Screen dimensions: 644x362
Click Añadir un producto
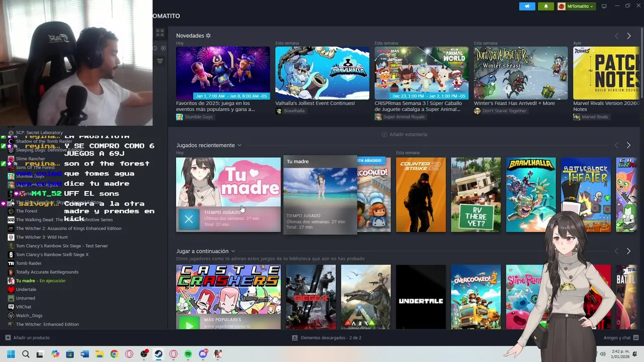pos(28,338)
